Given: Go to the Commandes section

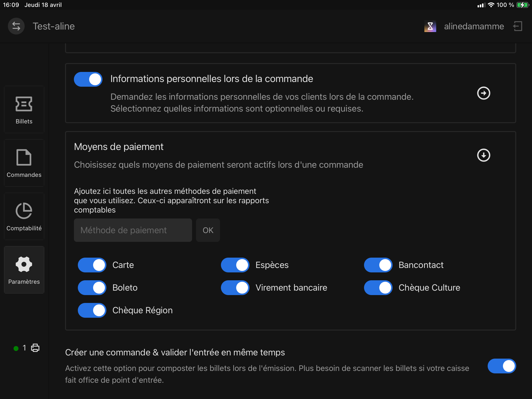Looking at the screenshot, I should pos(24,163).
